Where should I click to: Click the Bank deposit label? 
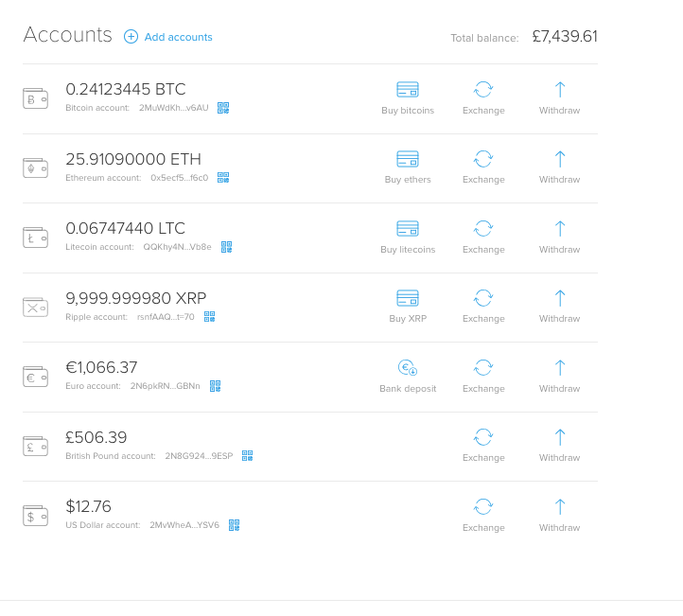point(408,389)
